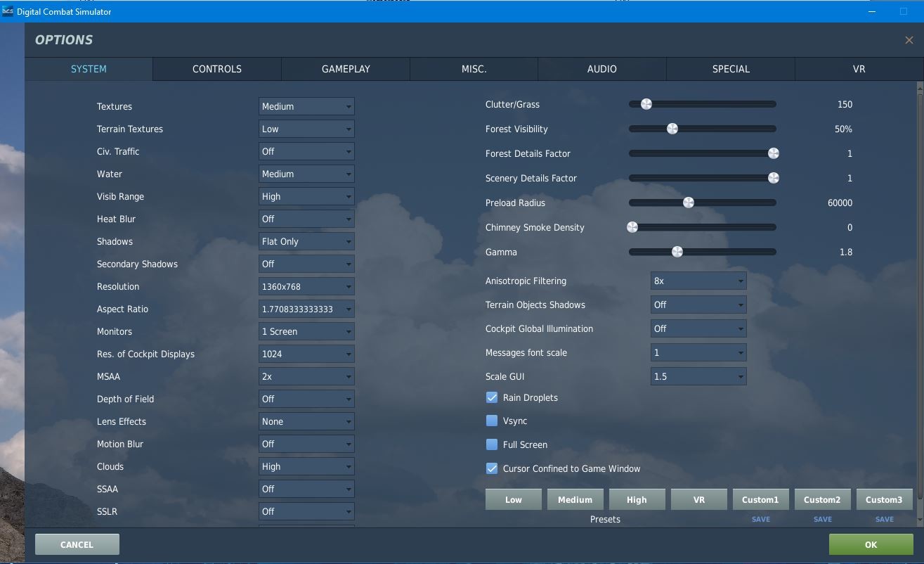The image size is (924, 564).
Task: Load the Custom1 preset
Action: click(x=761, y=499)
